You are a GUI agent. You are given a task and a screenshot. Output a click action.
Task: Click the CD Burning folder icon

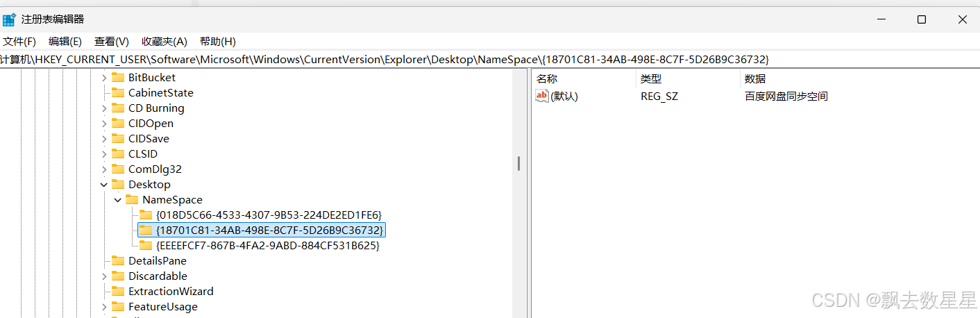tap(118, 108)
